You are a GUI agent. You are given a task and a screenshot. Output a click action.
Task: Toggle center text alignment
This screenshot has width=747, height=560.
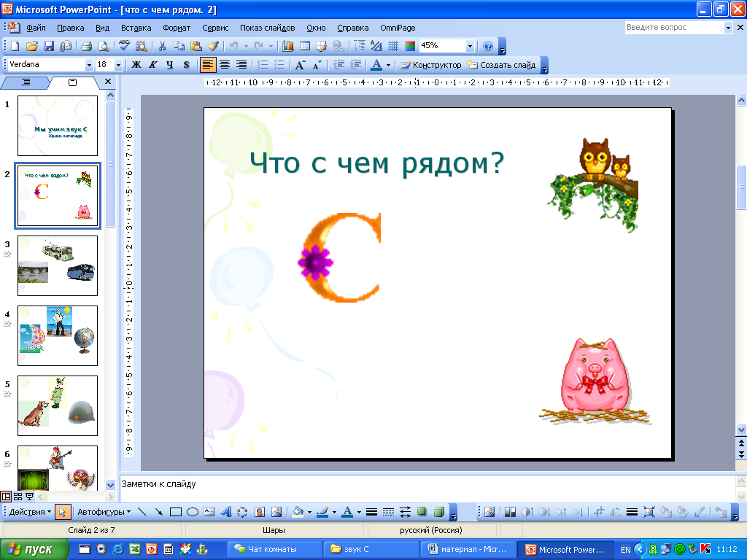coord(225,65)
